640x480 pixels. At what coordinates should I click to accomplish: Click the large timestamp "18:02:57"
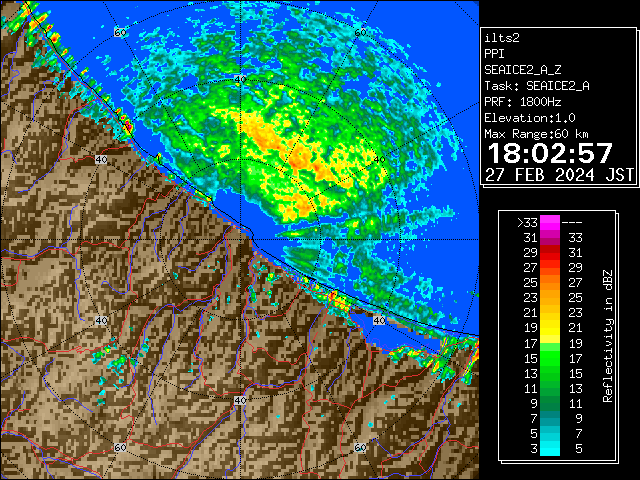[550, 153]
